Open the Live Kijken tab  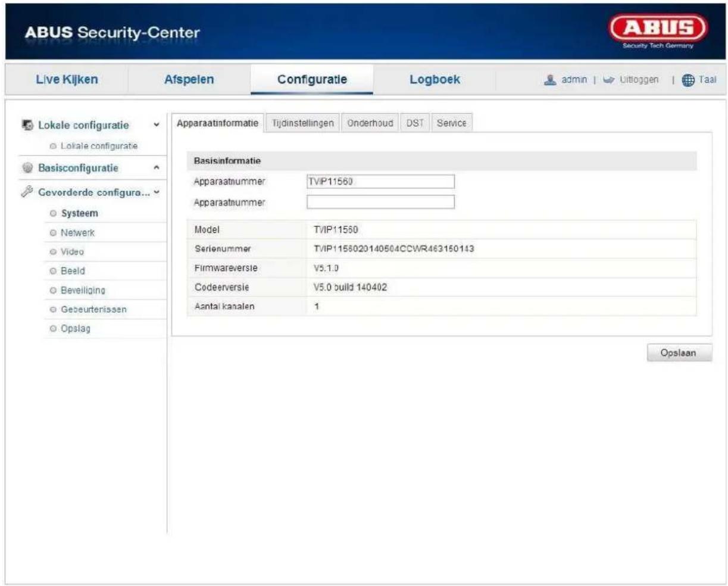coord(67,79)
